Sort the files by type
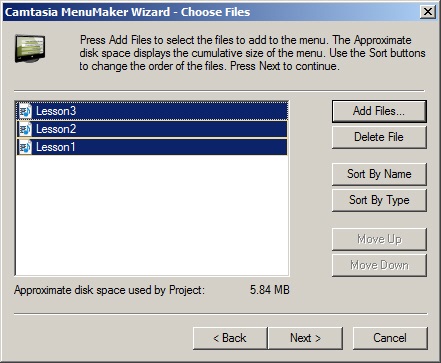Screen dimensions: 441x363 coord(379,200)
